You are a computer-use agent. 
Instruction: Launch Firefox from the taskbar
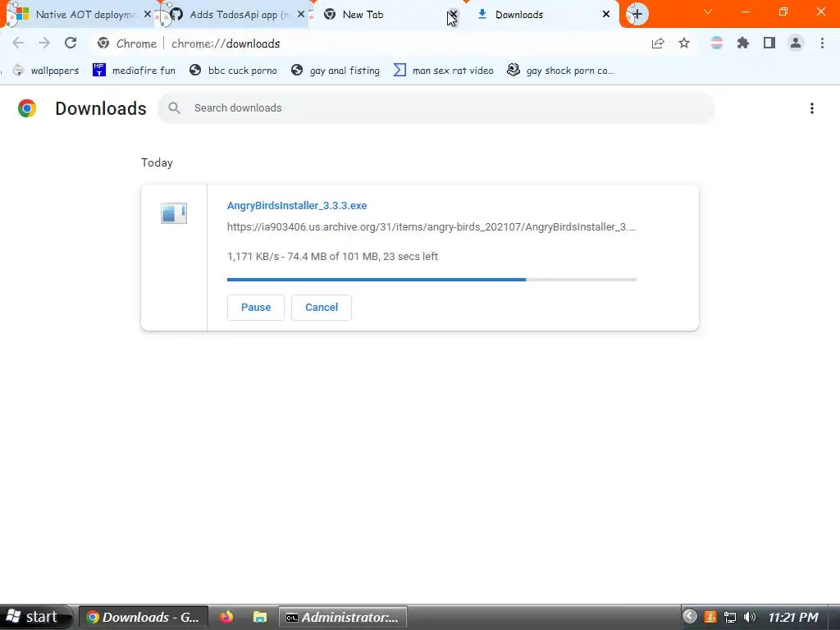click(x=226, y=617)
